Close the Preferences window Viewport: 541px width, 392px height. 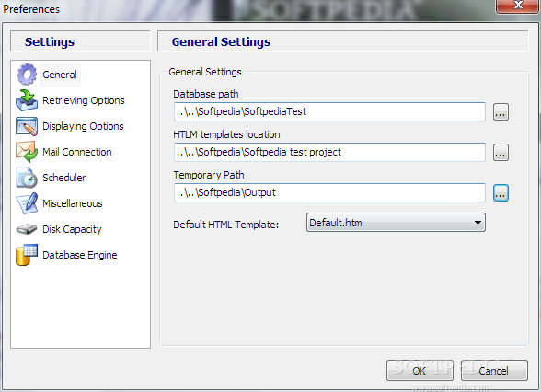pyautogui.click(x=517, y=6)
